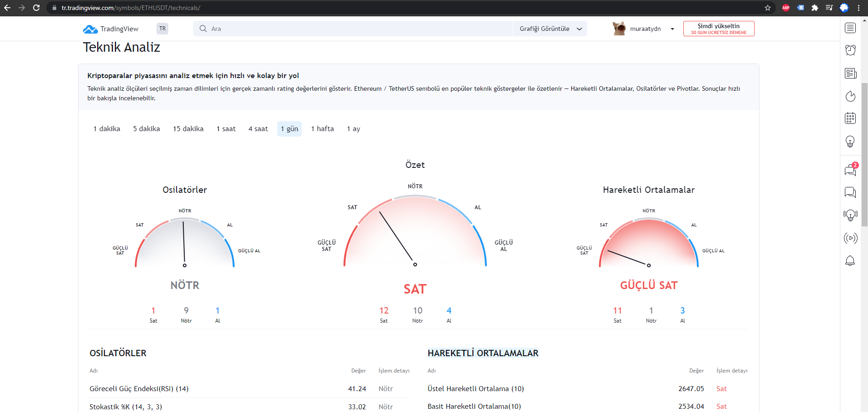This screenshot has width=868, height=412.
Task: Open the streams broadcast icon
Action: tap(850, 238)
